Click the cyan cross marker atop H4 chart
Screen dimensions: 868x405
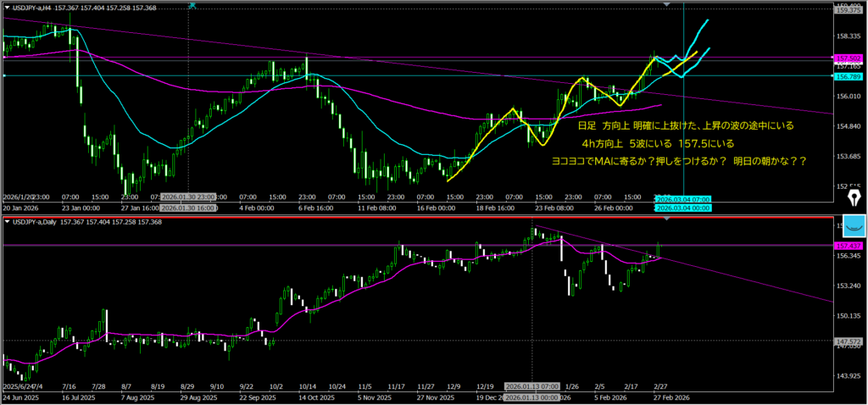point(192,4)
